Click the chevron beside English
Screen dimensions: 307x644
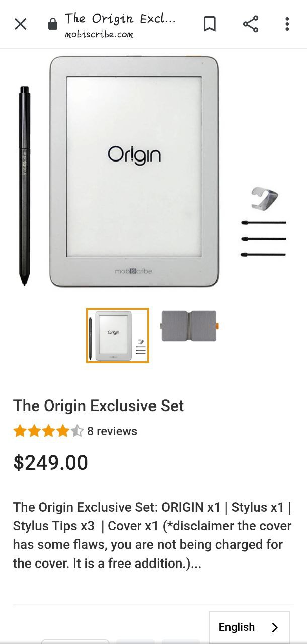click(275, 627)
